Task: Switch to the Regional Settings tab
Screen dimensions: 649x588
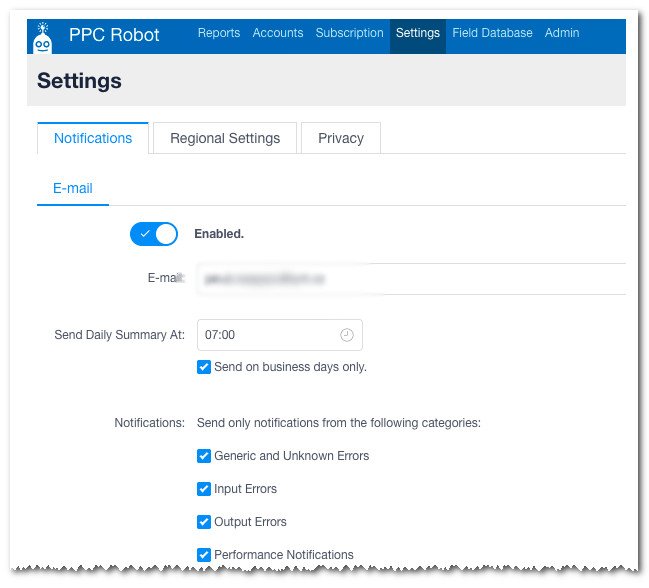Action: pos(225,138)
